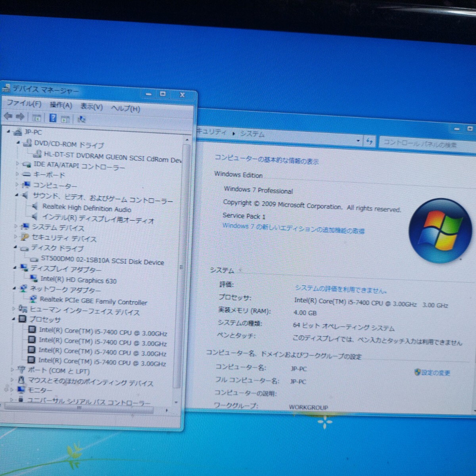This screenshot has width=476, height=476.
Task: Select Realtek PCIe GBE Family Controller
Action: (93, 301)
